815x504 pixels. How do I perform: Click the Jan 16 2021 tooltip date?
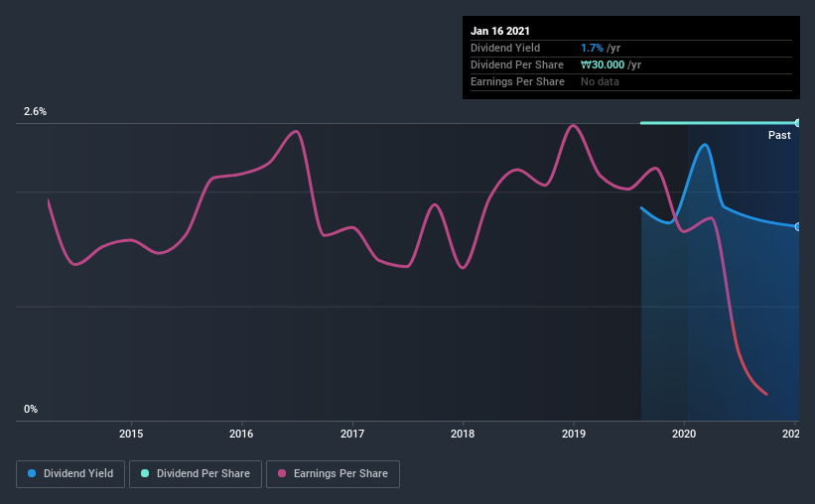(x=500, y=31)
